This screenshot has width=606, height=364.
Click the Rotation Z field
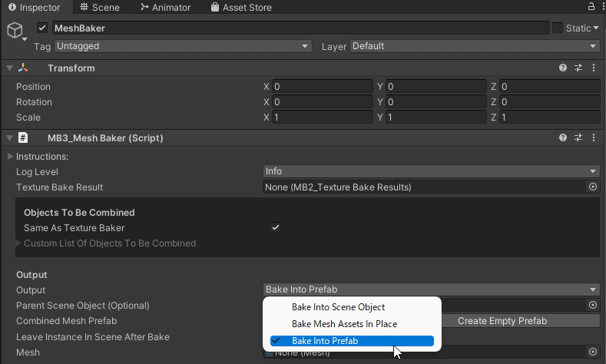tap(550, 102)
